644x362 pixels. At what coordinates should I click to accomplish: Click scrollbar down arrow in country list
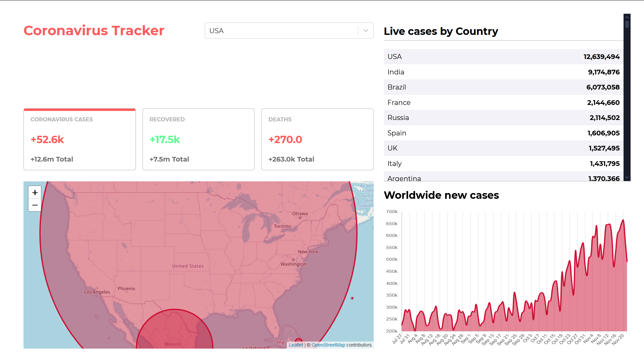tap(627, 178)
